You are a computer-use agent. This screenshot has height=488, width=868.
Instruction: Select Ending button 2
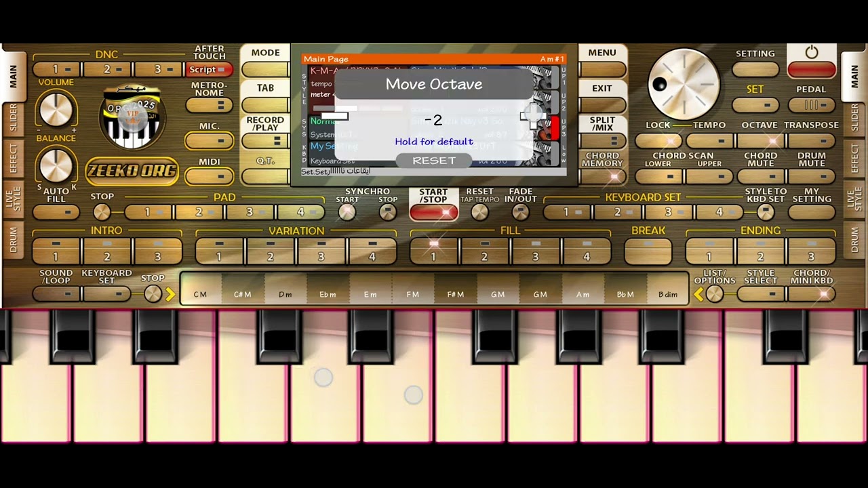click(x=760, y=251)
